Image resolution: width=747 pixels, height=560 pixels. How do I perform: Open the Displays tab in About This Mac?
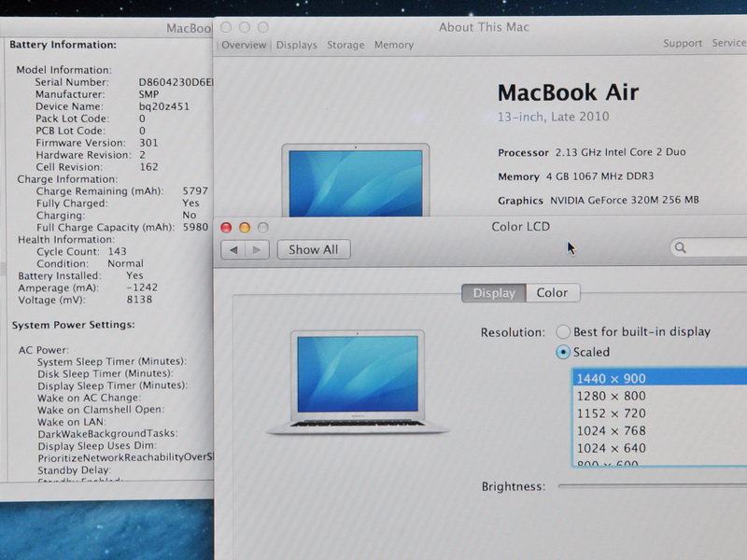(296, 45)
